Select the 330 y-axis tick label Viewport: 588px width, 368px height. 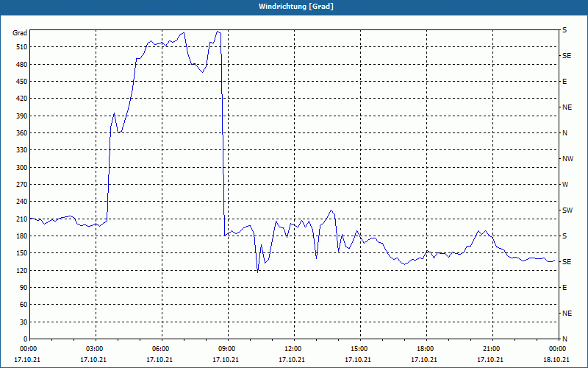tap(22, 150)
